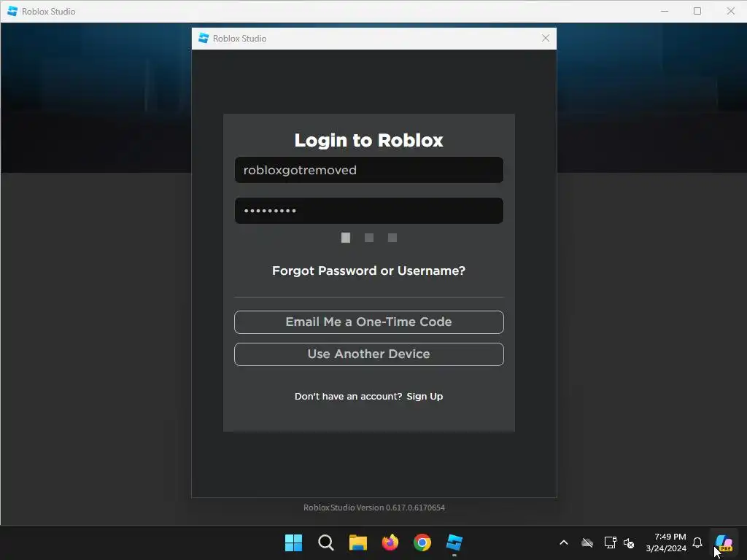747x560 pixels.
Task: Show hidden system tray icons
Action: (x=564, y=542)
